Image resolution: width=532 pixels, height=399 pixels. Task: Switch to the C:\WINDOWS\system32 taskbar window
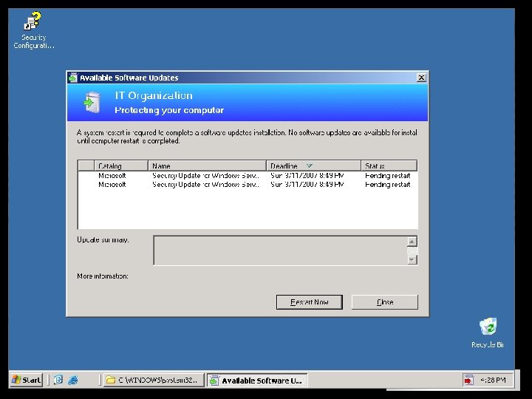click(x=154, y=380)
